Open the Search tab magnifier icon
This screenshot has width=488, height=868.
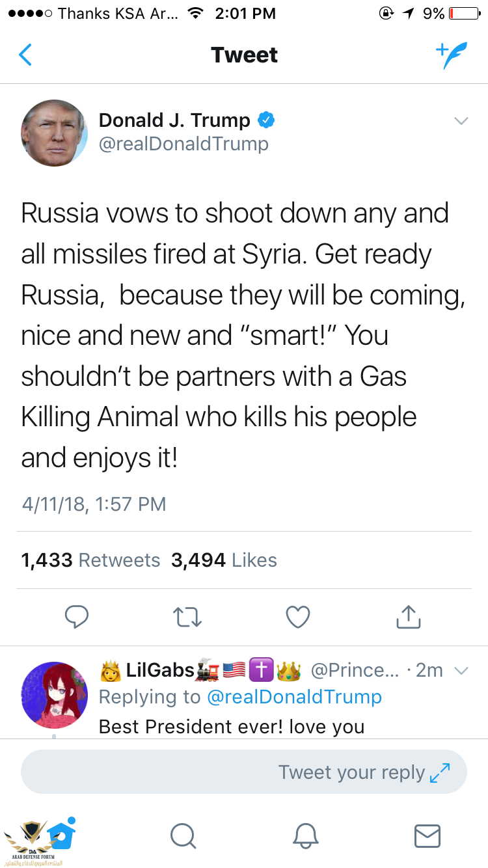[183, 835]
